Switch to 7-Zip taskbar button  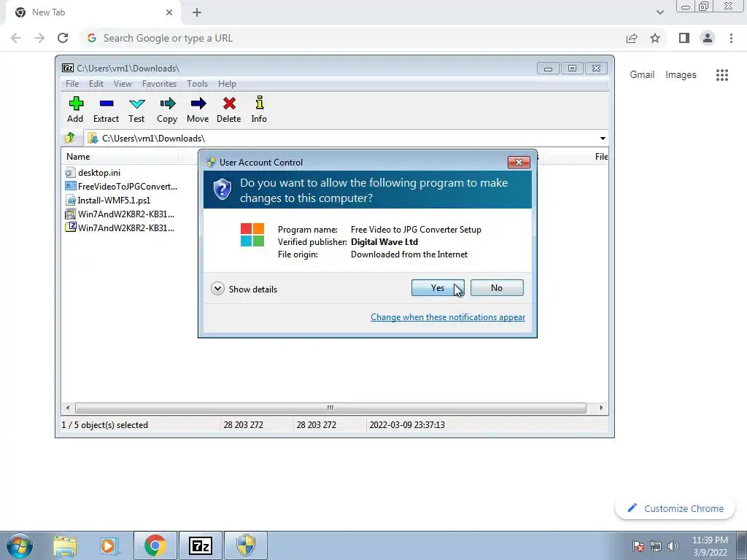pos(200,545)
